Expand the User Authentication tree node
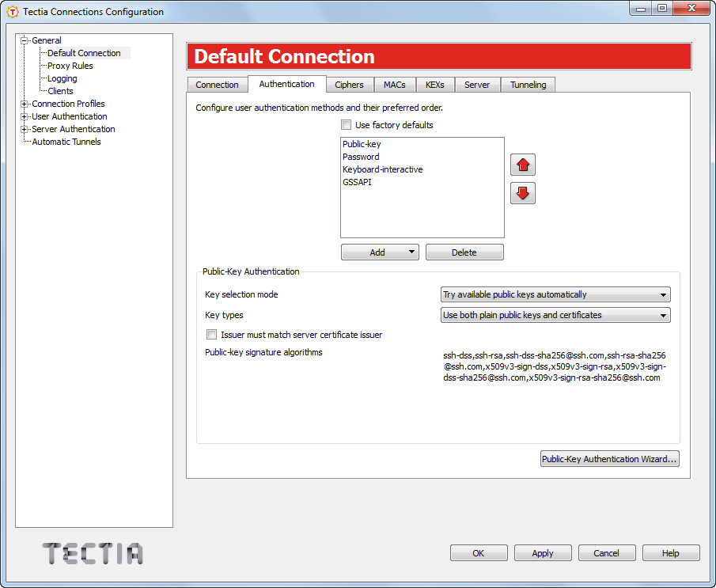716x588 pixels. click(22, 116)
